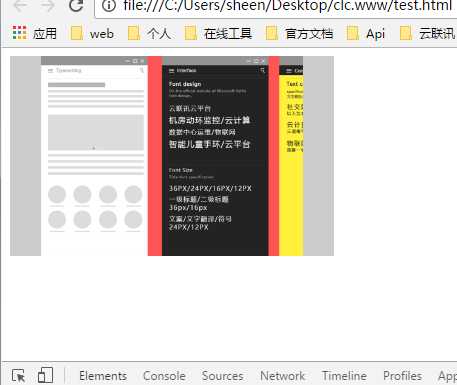Switch to the Sources tab
Image resolution: width=457 pixels, height=385 pixels.
click(x=223, y=376)
